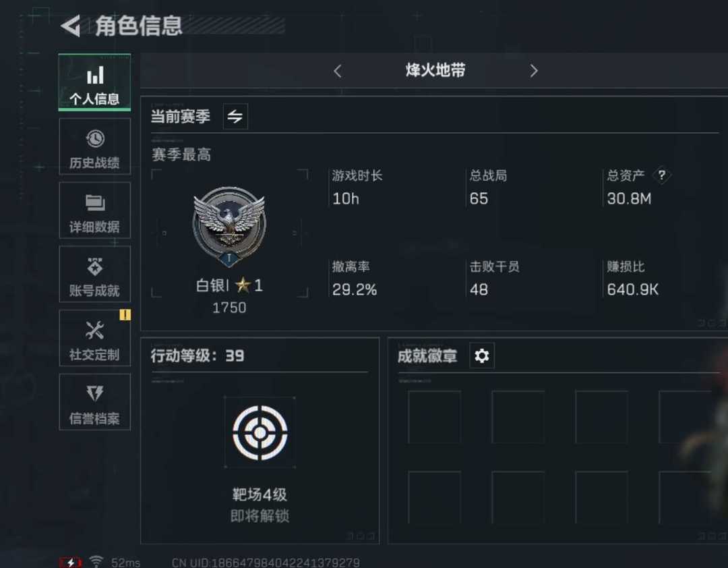Switch to next mode with right chevron
728x568 pixels.
(534, 71)
